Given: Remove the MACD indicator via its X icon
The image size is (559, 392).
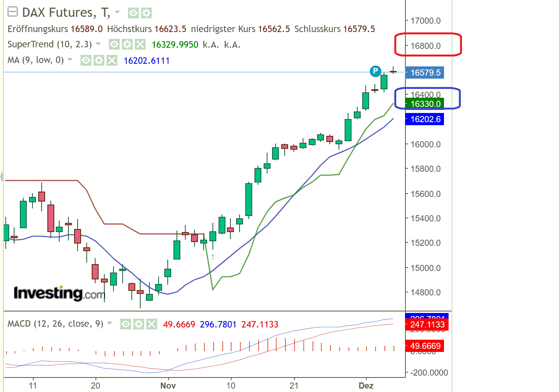Looking at the screenshot, I should click(x=152, y=324).
